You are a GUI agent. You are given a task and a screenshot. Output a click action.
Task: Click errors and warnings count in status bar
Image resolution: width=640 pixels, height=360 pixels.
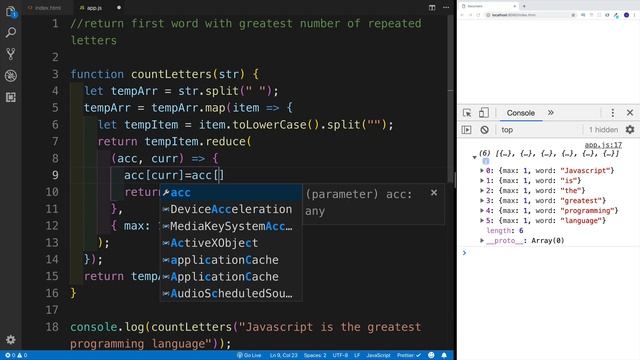[x=16, y=355]
